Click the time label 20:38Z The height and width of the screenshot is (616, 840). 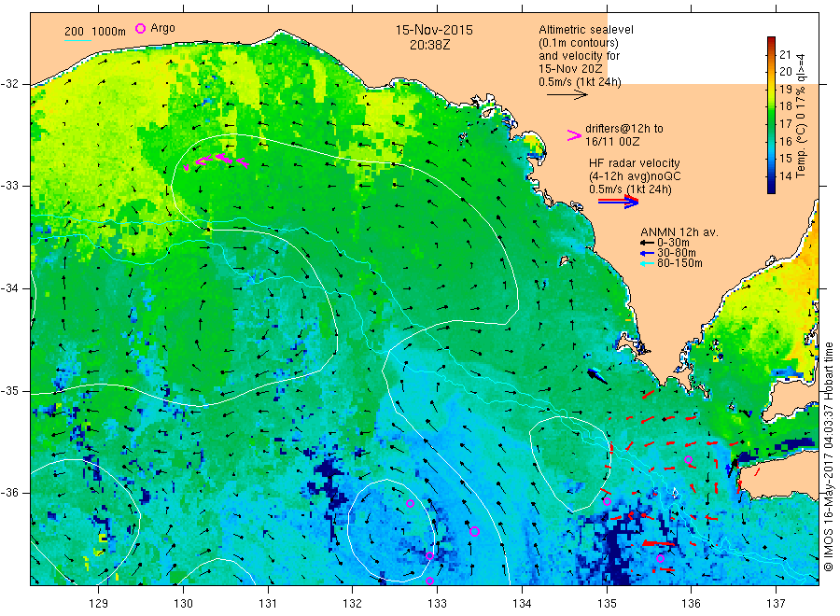[429, 45]
